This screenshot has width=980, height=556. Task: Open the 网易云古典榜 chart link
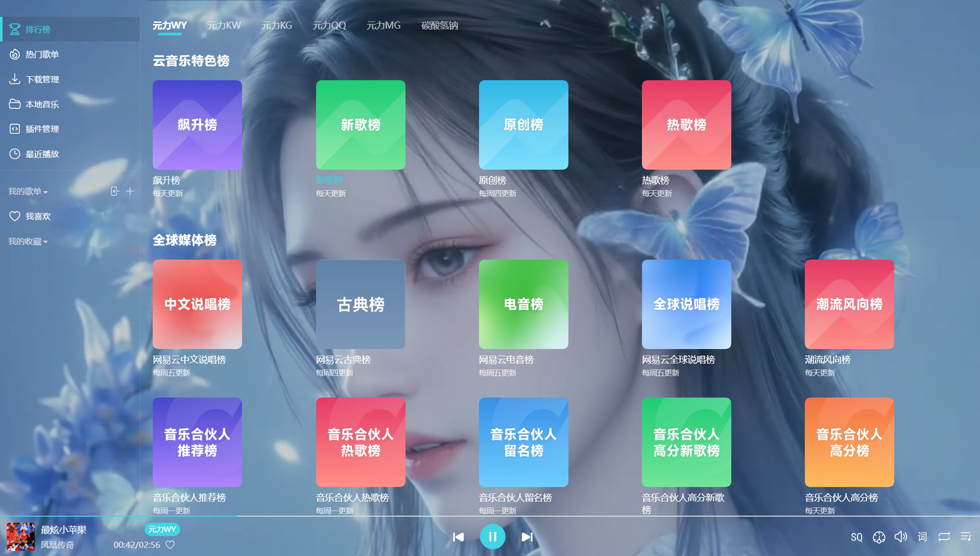click(x=343, y=360)
